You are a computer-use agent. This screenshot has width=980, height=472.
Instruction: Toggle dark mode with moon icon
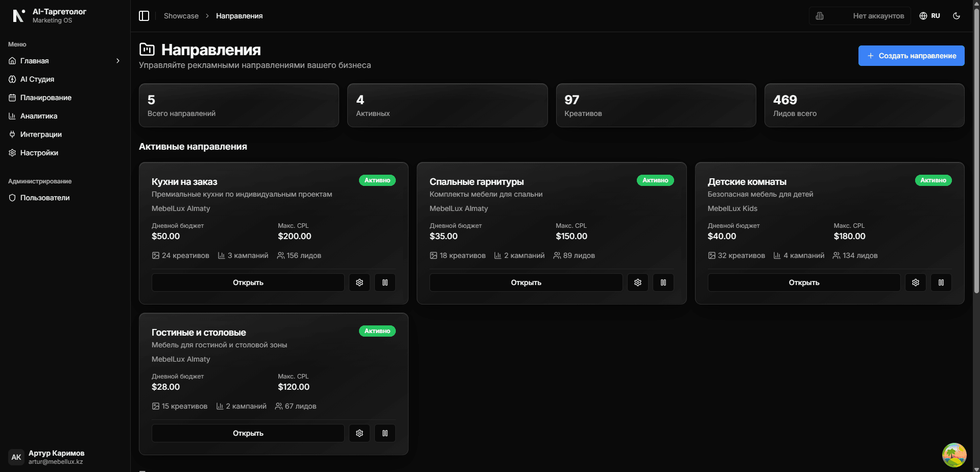tap(957, 16)
